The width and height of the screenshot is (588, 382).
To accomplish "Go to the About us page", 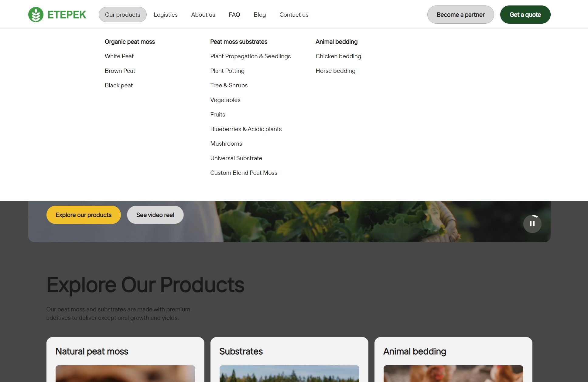I will pos(203,15).
